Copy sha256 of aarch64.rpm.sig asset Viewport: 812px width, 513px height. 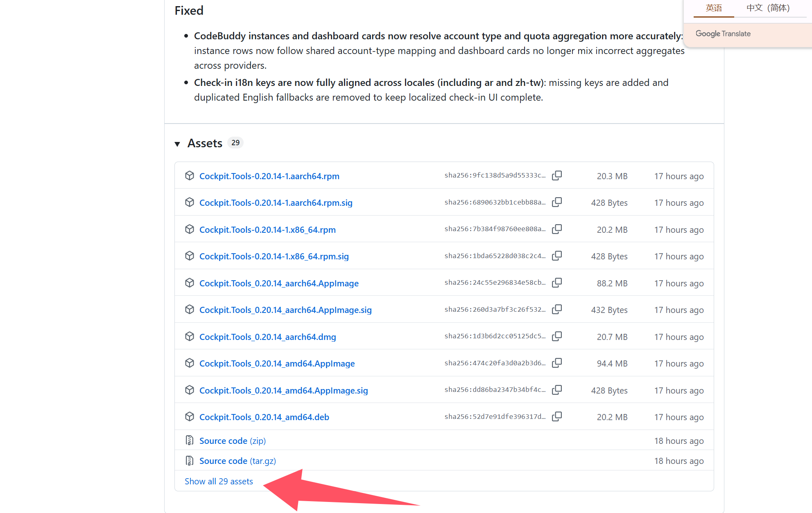click(556, 202)
